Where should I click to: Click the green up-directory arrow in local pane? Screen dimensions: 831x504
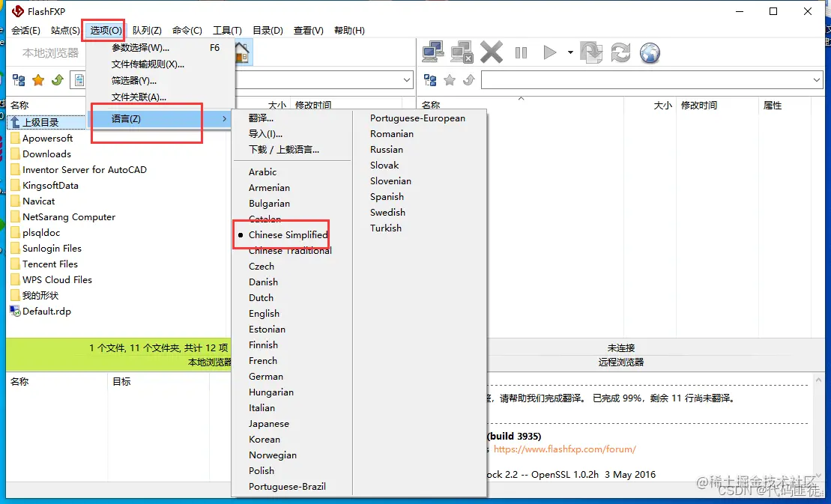click(57, 80)
